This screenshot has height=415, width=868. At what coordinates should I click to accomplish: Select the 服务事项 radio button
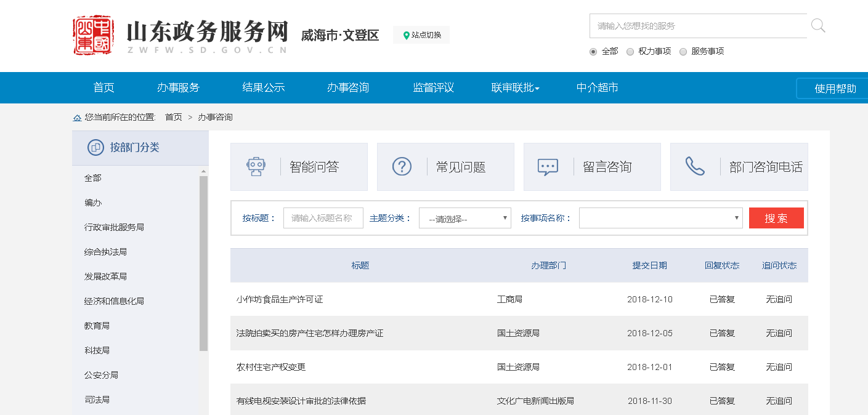tap(683, 52)
